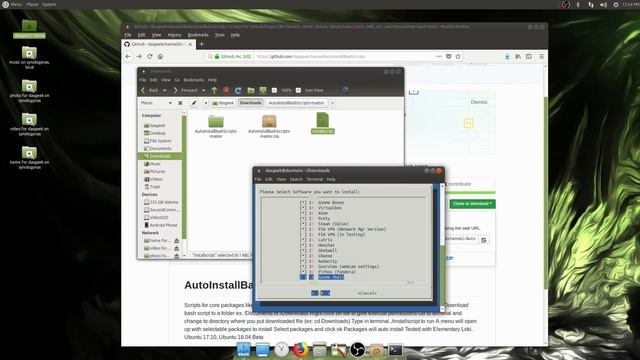Show later path buttons in location bar
Viewport: 640px width, 360px height.
(332, 103)
